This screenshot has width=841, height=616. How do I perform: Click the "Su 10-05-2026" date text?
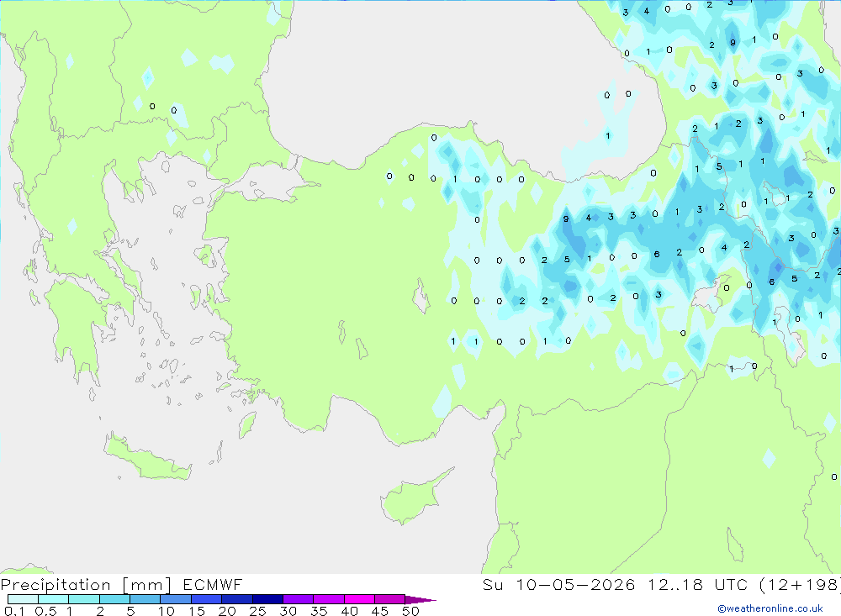[x=559, y=584]
